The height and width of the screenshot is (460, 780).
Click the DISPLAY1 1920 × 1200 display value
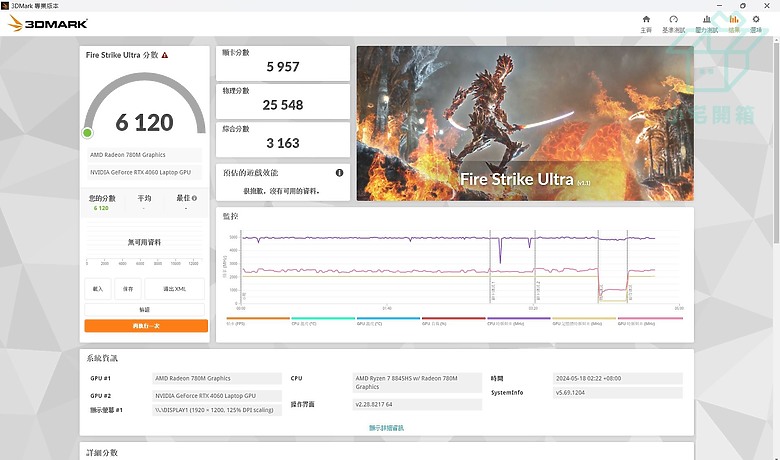click(x=217, y=410)
